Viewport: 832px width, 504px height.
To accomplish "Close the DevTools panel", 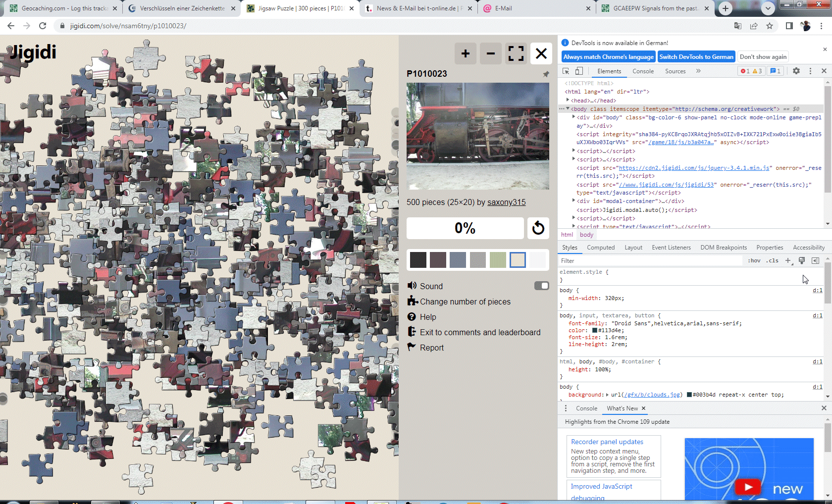I will (824, 71).
